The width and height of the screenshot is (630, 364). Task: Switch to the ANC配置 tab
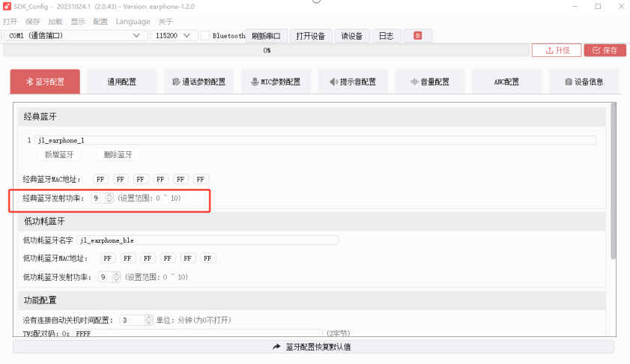point(507,82)
